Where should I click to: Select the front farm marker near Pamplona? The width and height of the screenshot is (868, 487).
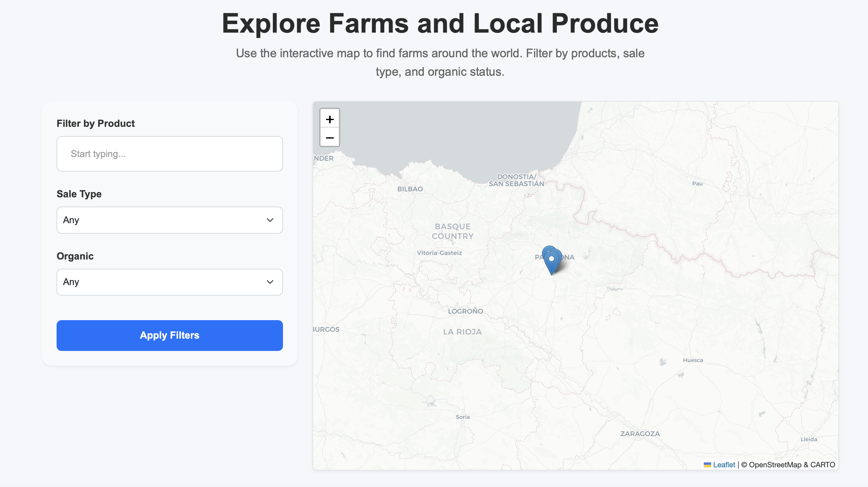click(551, 259)
